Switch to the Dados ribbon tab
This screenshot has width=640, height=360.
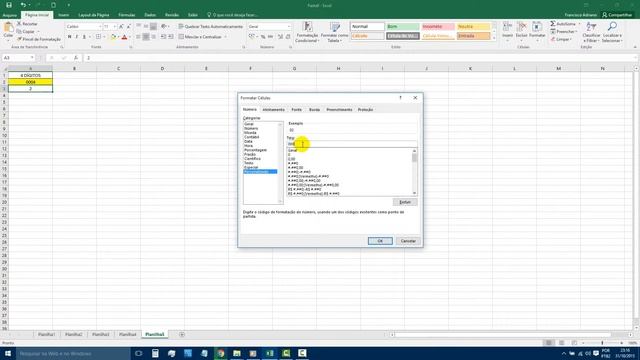pos(150,15)
